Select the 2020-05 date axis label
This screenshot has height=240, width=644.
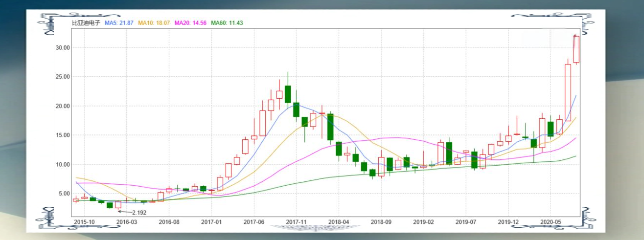coord(551,222)
